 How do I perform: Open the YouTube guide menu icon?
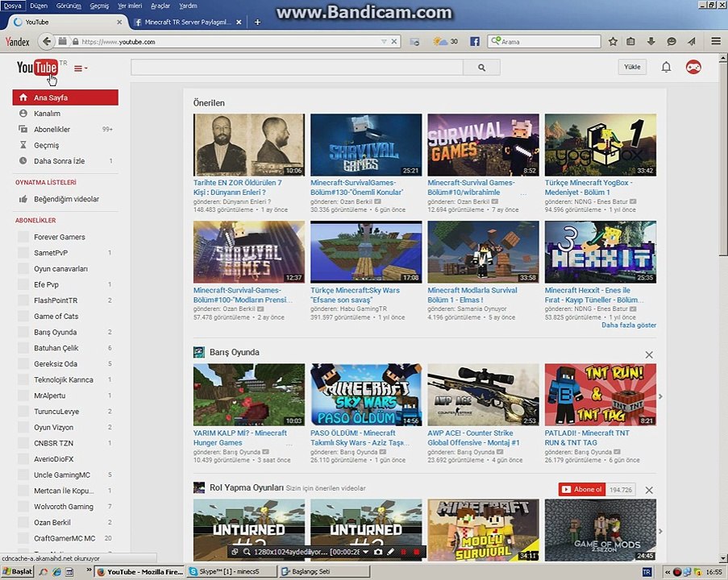(81, 68)
